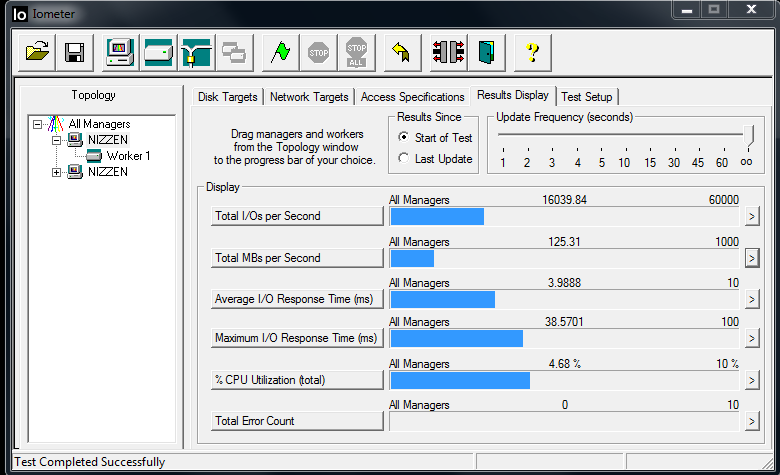Open arrow next to Maximum Response bar
780x475 pixels.
click(x=752, y=339)
